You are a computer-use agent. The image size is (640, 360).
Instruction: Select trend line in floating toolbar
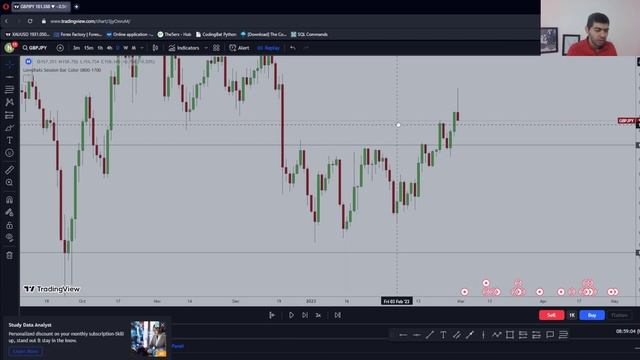pyautogui.click(x=429, y=335)
